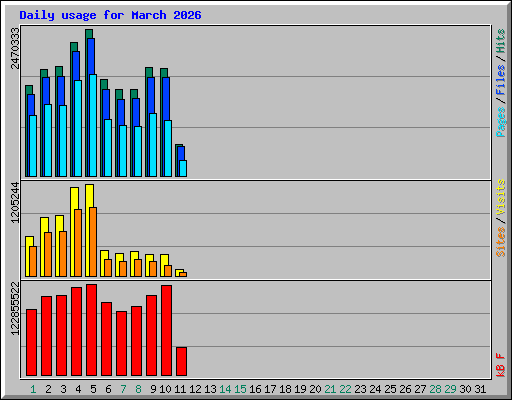Select day 8 on the x-axis
This screenshot has height=400, width=512.
coord(138,389)
